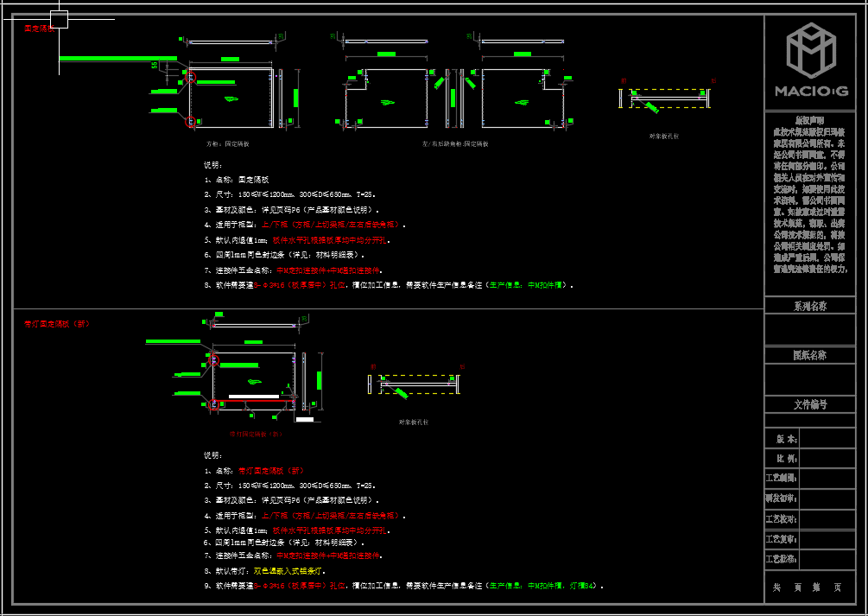868x616 pixels.
Task: Click the red 固定隔板 title in the top-left
Action: point(39,29)
